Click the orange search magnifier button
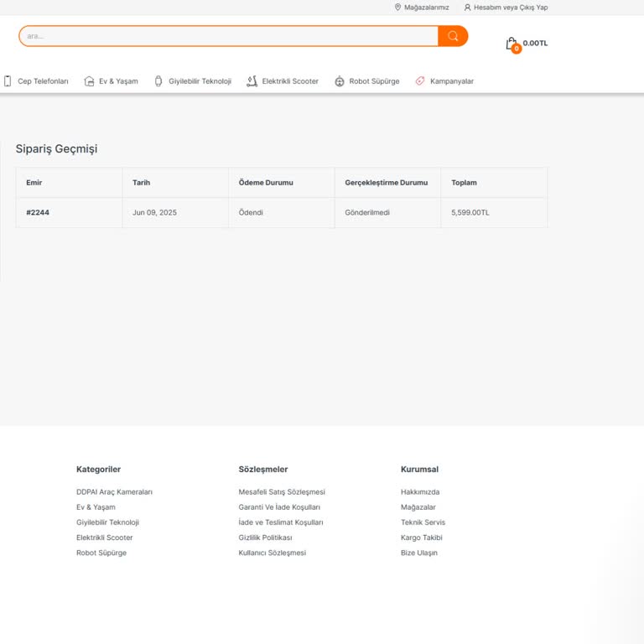The width and height of the screenshot is (644, 644). point(453,36)
